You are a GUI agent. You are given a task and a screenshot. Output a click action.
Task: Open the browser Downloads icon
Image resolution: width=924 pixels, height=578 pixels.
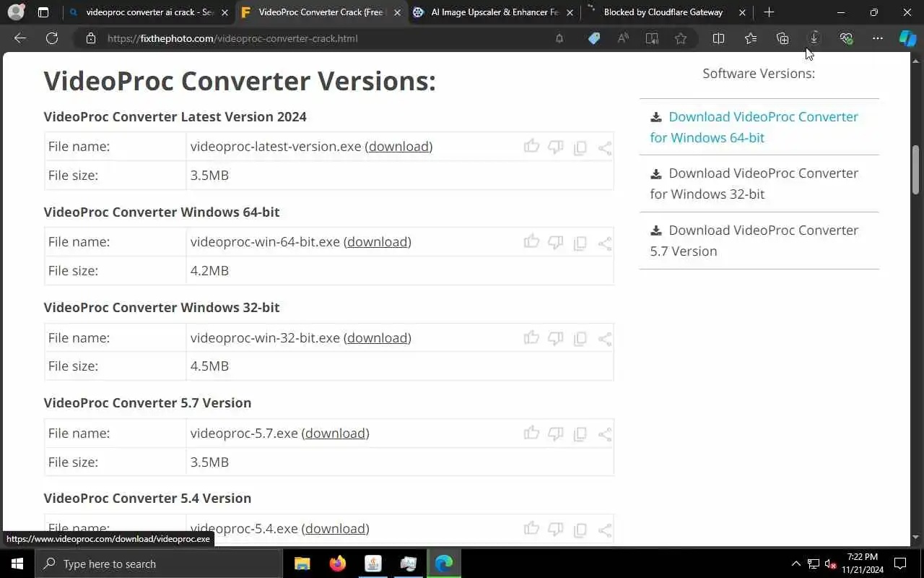tap(814, 38)
